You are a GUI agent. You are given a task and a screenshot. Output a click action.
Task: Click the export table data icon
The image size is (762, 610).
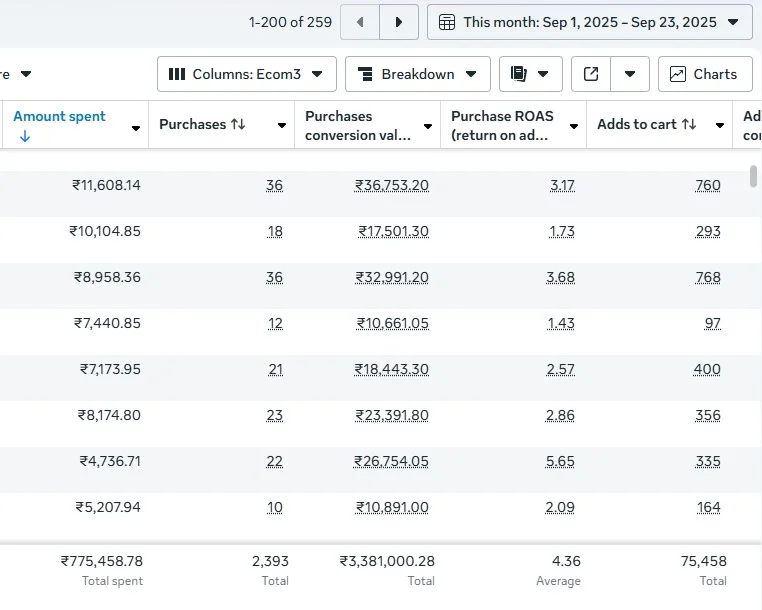[591, 74]
